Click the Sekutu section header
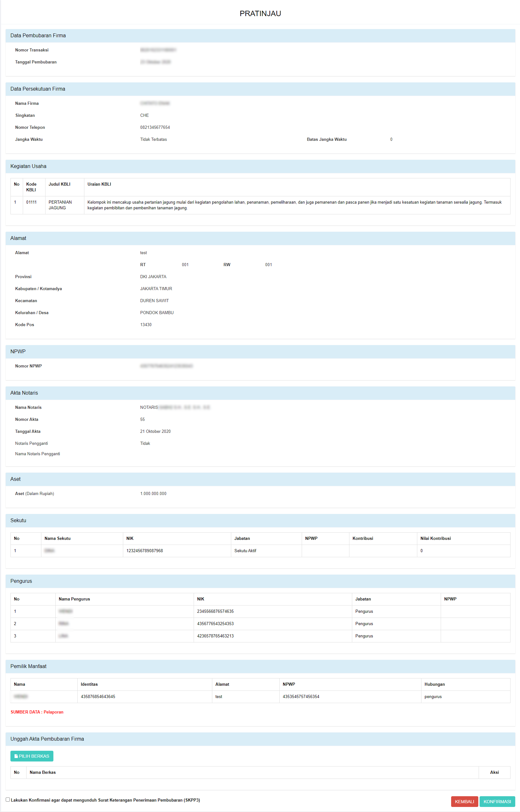 tap(18, 520)
